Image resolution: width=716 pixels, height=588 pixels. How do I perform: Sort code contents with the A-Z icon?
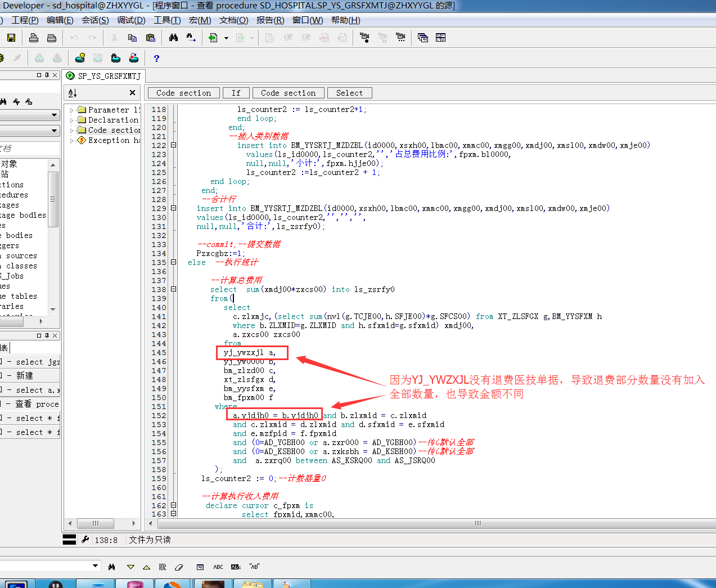click(x=73, y=93)
